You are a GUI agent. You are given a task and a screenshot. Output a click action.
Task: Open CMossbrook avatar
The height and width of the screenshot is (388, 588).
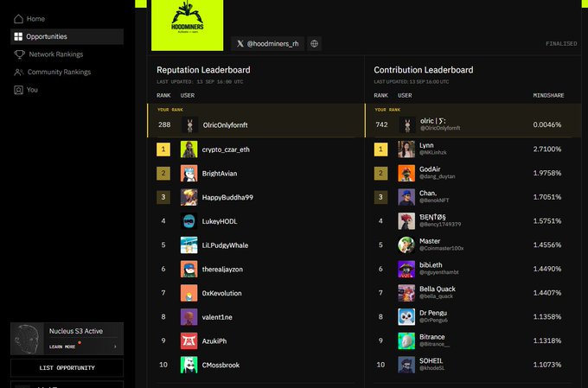pyautogui.click(x=189, y=366)
